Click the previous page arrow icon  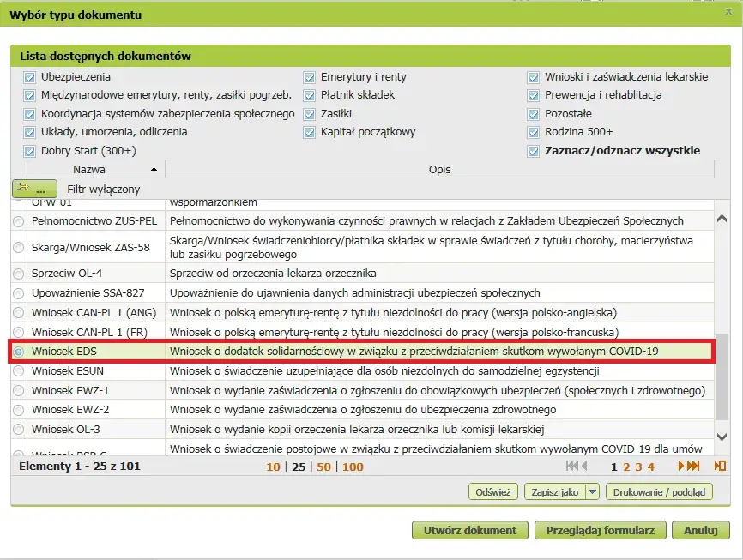tap(583, 467)
